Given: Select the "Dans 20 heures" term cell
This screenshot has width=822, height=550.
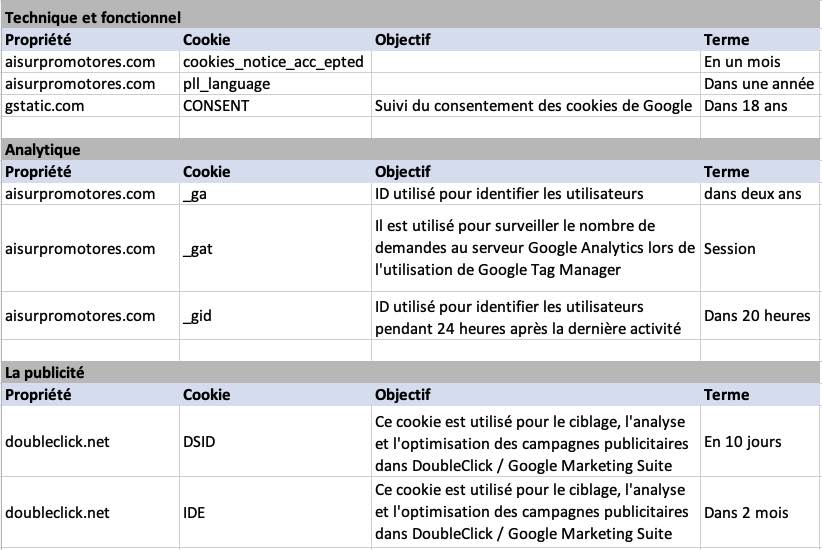Looking at the screenshot, I should (x=757, y=316).
